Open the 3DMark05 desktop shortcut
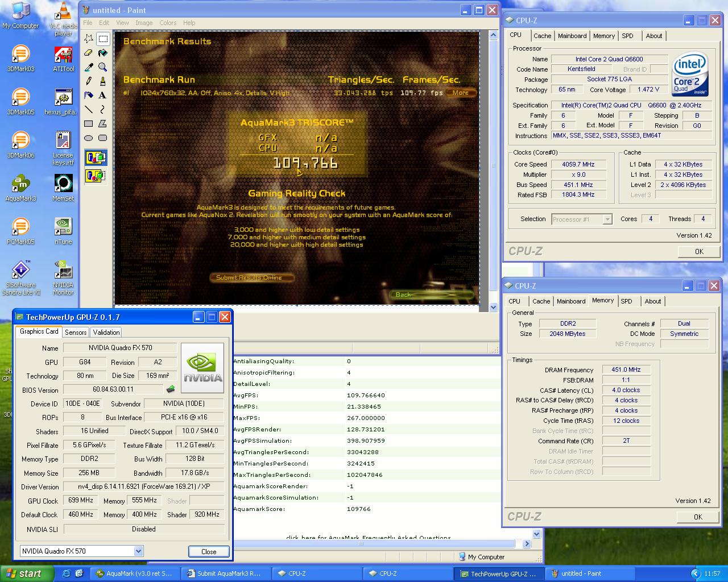This screenshot has width=728, height=582. (20, 102)
